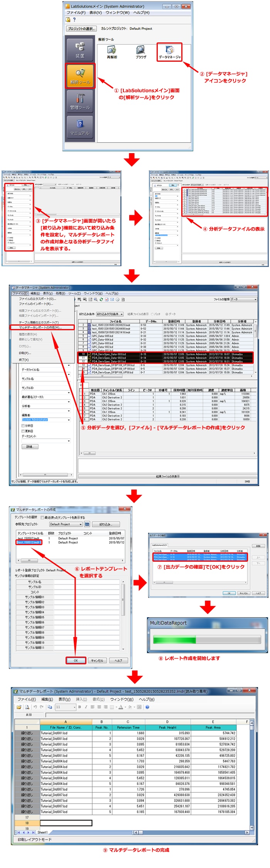The width and height of the screenshot is (270, 868).
Task: Toggle 分析日 checkbox in data manager
Action: 23,426
